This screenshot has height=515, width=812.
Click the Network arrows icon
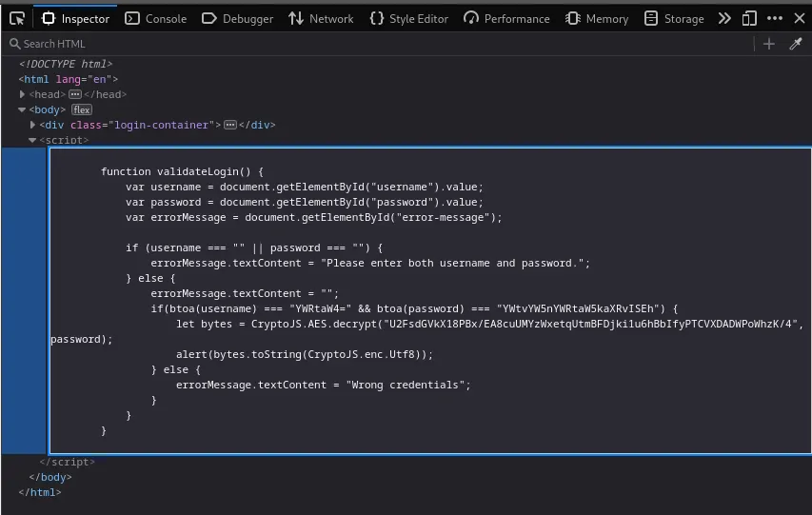coord(296,19)
